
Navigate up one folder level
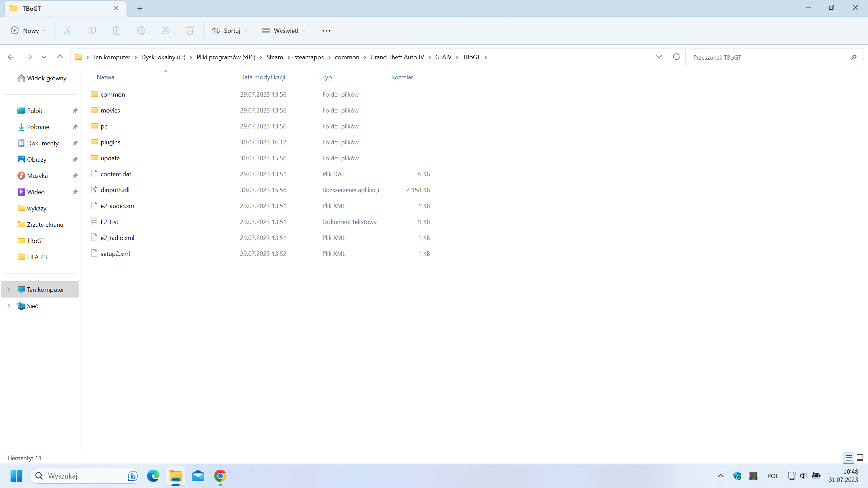[x=60, y=57]
